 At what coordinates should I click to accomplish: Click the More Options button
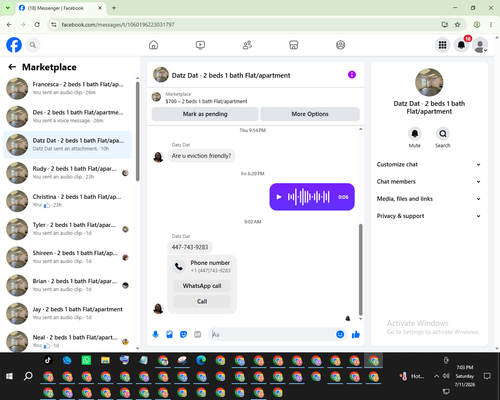click(x=310, y=114)
